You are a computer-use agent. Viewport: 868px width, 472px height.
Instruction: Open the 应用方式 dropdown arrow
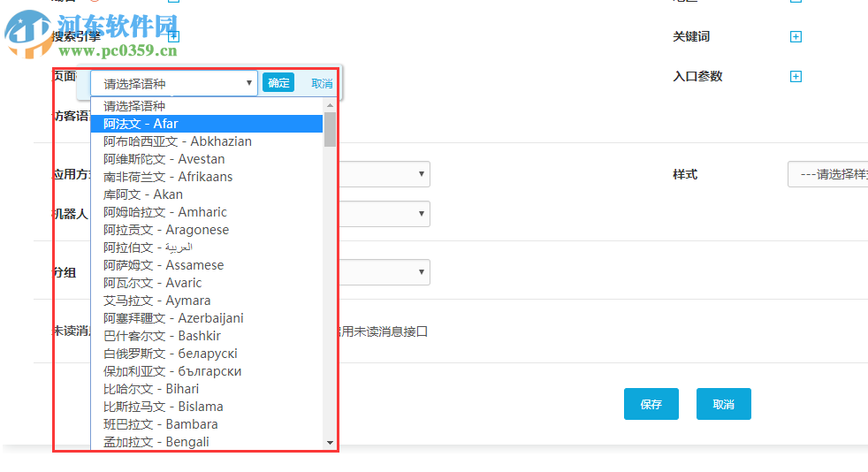coord(423,174)
